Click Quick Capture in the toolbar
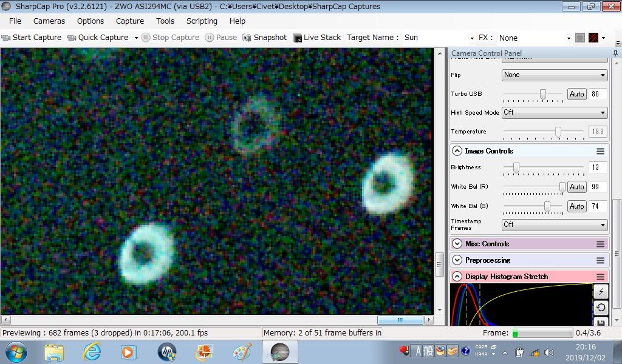This screenshot has width=622, height=364. click(x=98, y=38)
